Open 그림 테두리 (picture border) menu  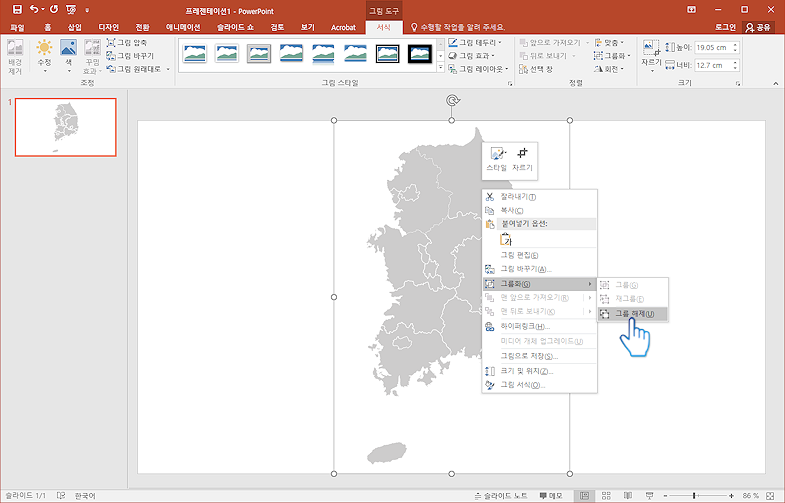click(475, 43)
